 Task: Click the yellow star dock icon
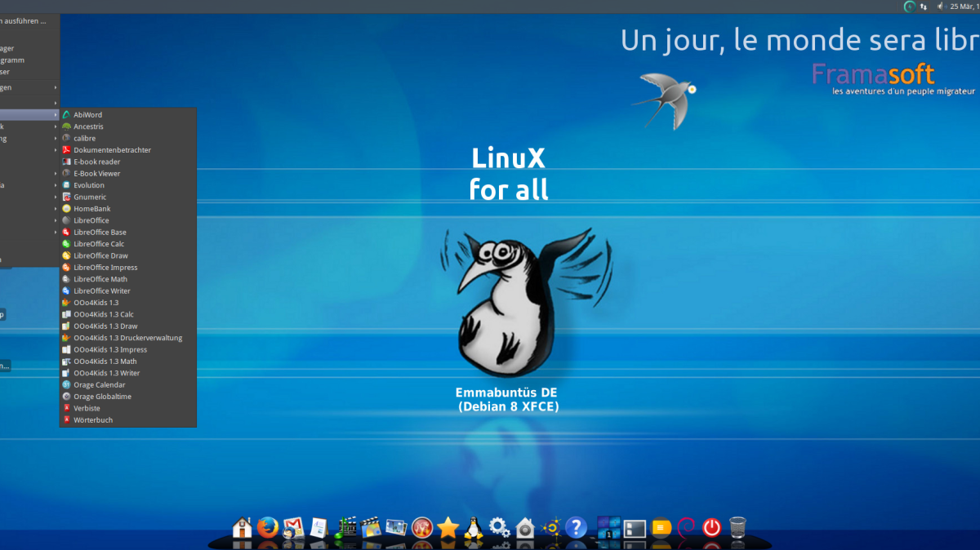(449, 526)
